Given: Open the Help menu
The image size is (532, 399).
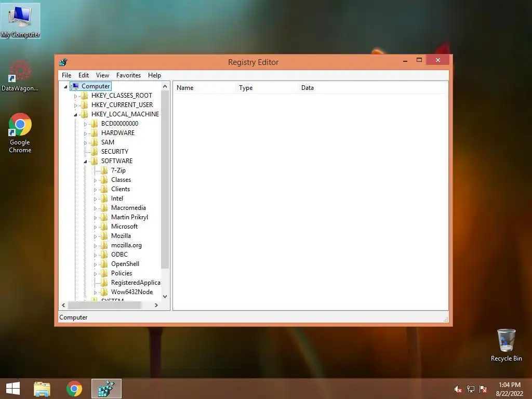Looking at the screenshot, I should pos(154,75).
